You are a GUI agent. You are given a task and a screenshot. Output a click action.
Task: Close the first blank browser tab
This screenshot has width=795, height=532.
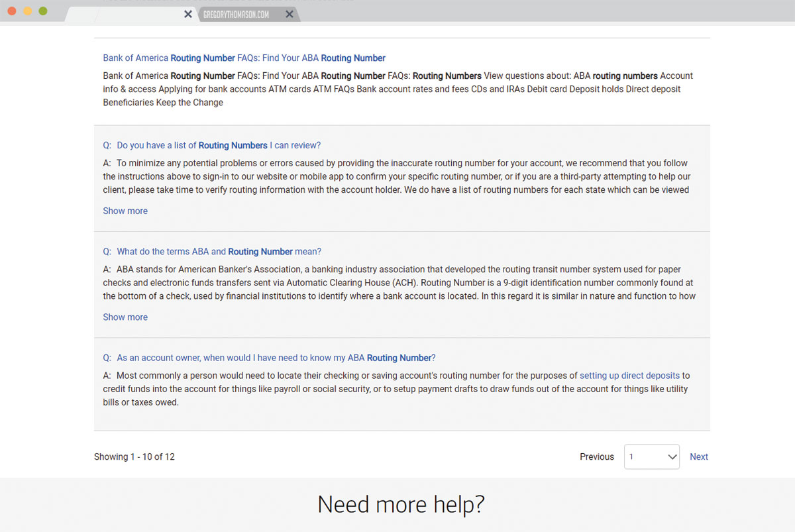(x=188, y=14)
